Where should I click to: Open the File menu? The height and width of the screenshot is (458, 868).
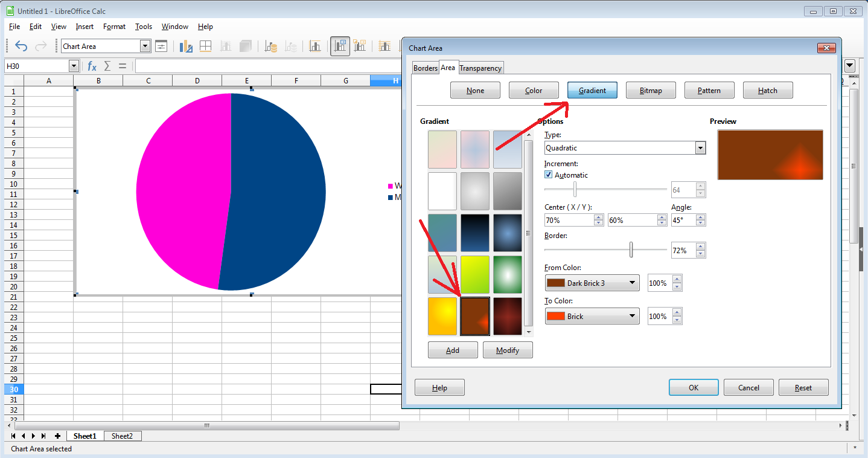coord(14,27)
